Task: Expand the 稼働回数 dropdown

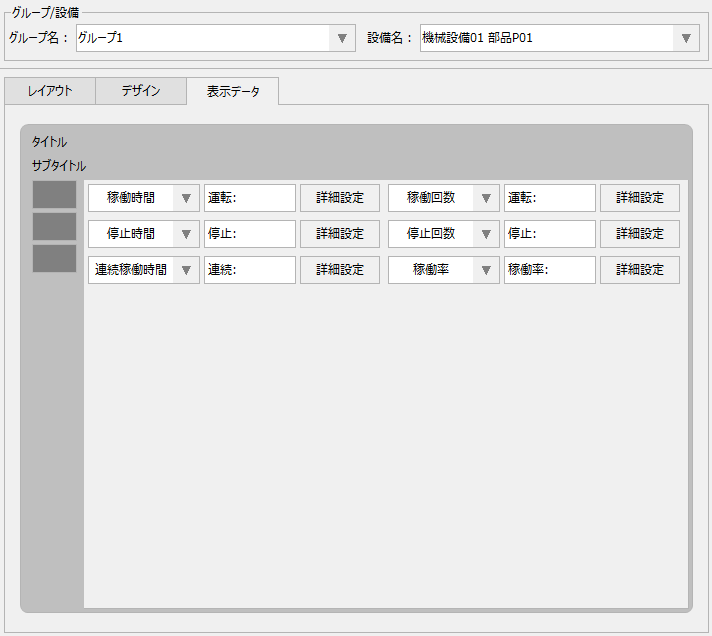Action: (x=444, y=198)
